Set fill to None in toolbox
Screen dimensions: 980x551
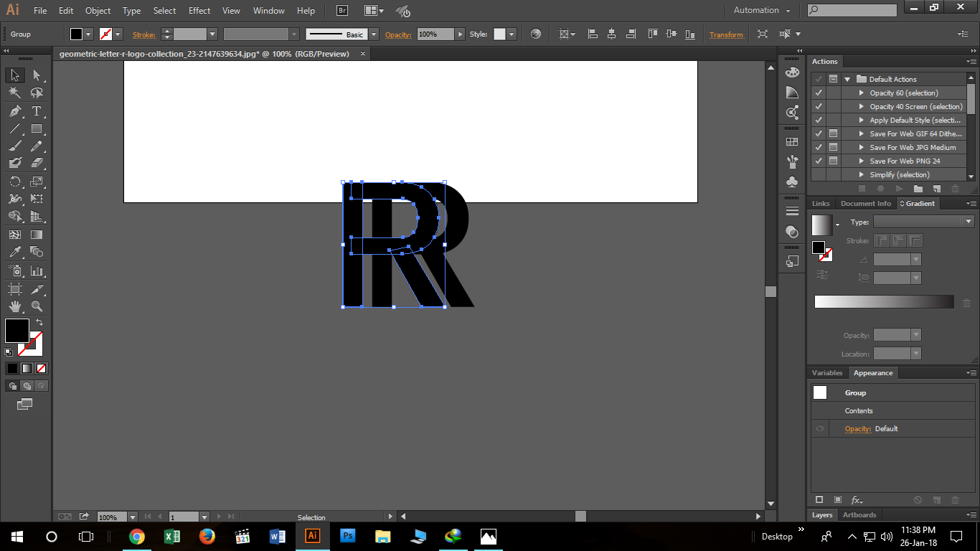tap(42, 368)
